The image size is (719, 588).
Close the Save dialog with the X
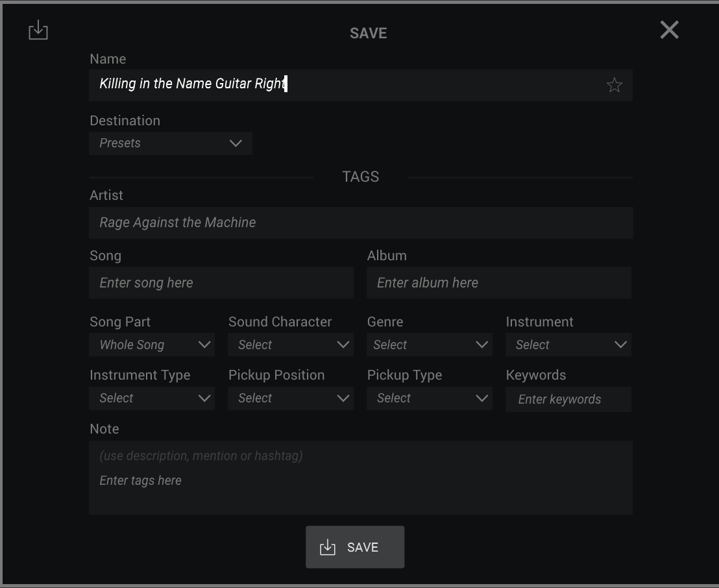click(x=669, y=31)
